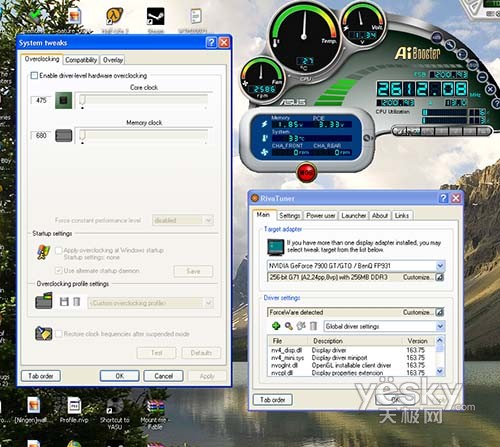Click OK in System tweaks
500x447 pixels.
(x=120, y=376)
